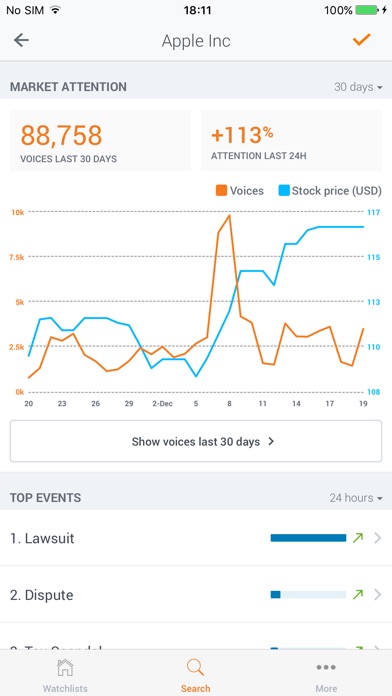Expand the Lawsuit event chevron
Screen dimensions: 392x696
(378, 538)
